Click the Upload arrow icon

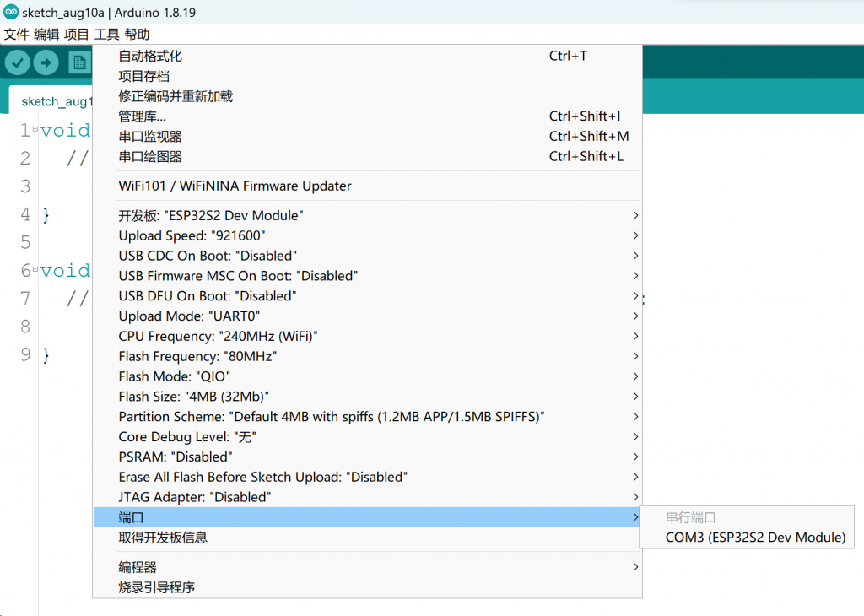[46, 62]
